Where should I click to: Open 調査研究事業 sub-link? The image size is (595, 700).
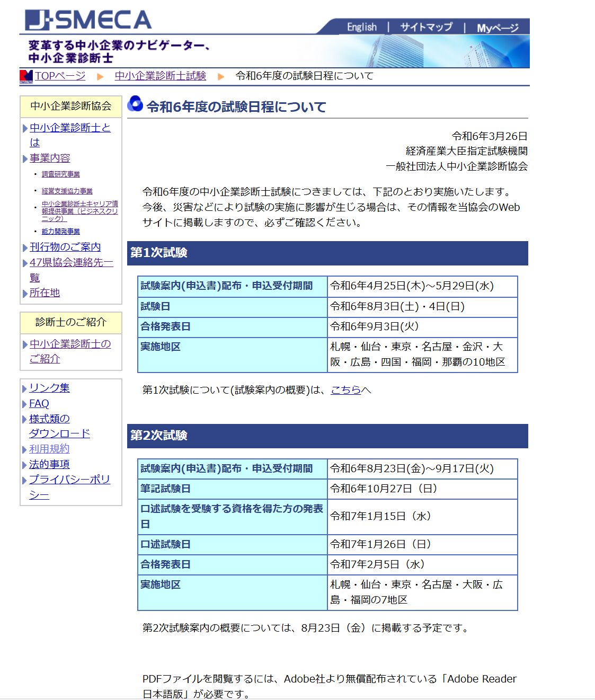(x=61, y=174)
